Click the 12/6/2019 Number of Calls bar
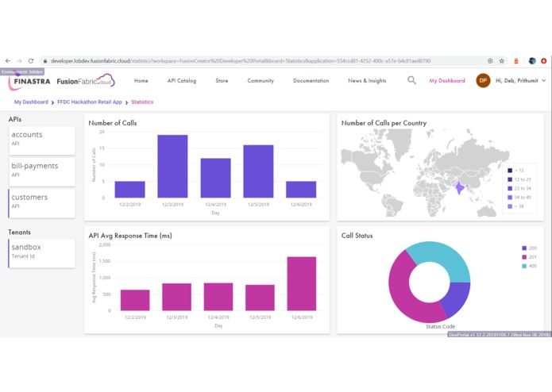 click(301, 190)
